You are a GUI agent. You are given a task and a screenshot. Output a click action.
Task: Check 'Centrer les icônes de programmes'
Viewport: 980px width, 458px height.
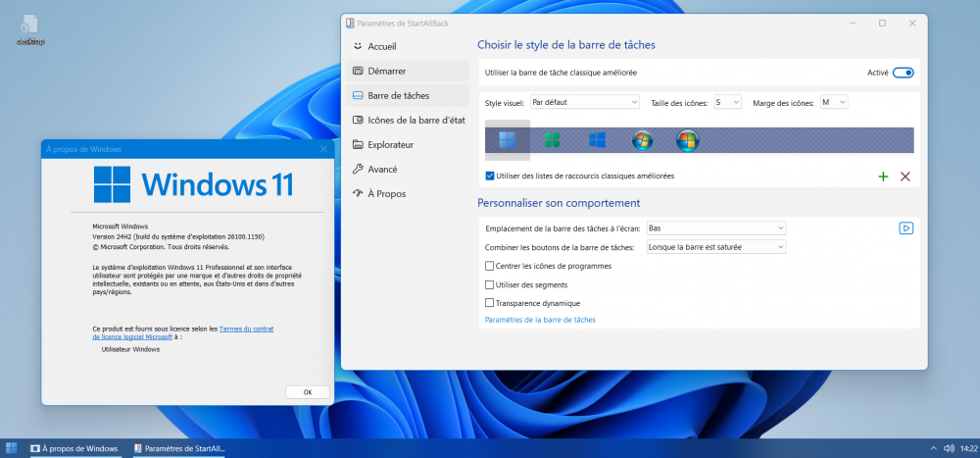[490, 266]
